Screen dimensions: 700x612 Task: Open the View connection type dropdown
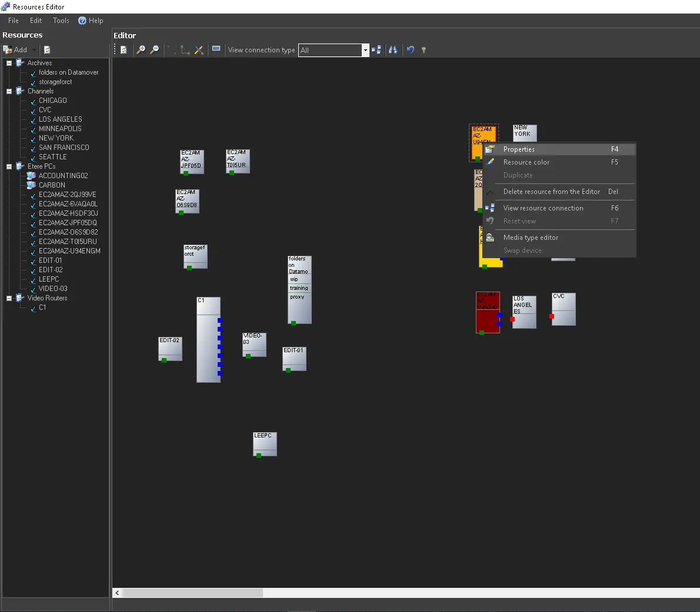click(x=365, y=50)
